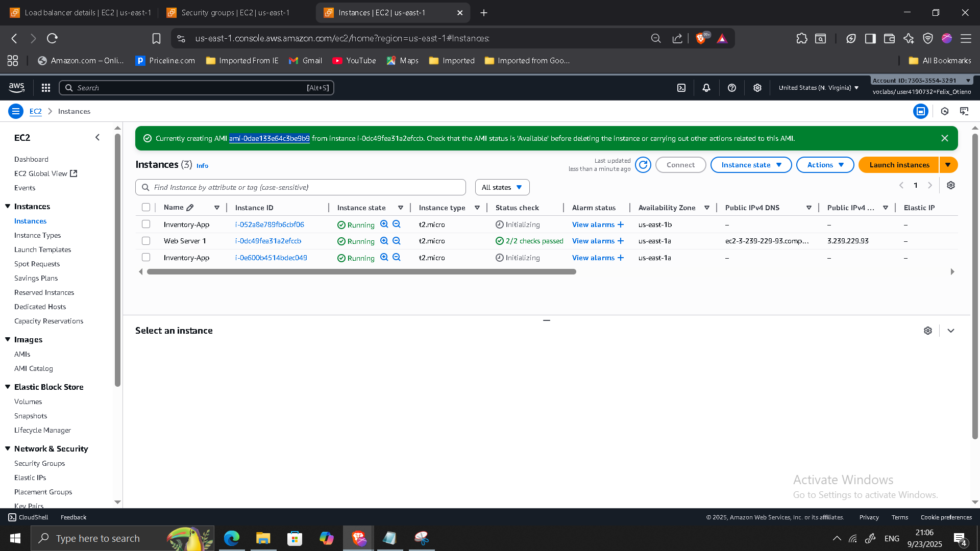Select the first Inventory-App instance checkbox

pos(146,224)
